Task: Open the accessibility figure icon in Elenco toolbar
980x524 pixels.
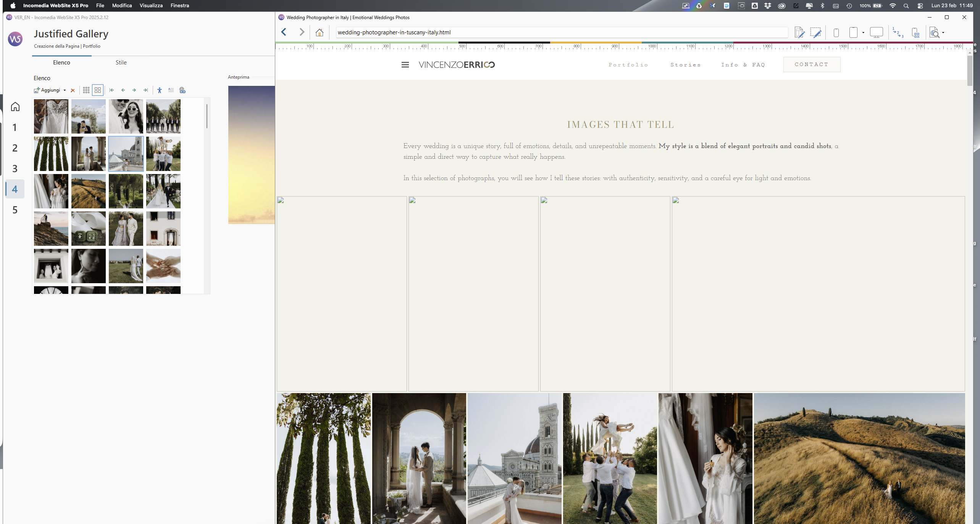Action: click(160, 90)
